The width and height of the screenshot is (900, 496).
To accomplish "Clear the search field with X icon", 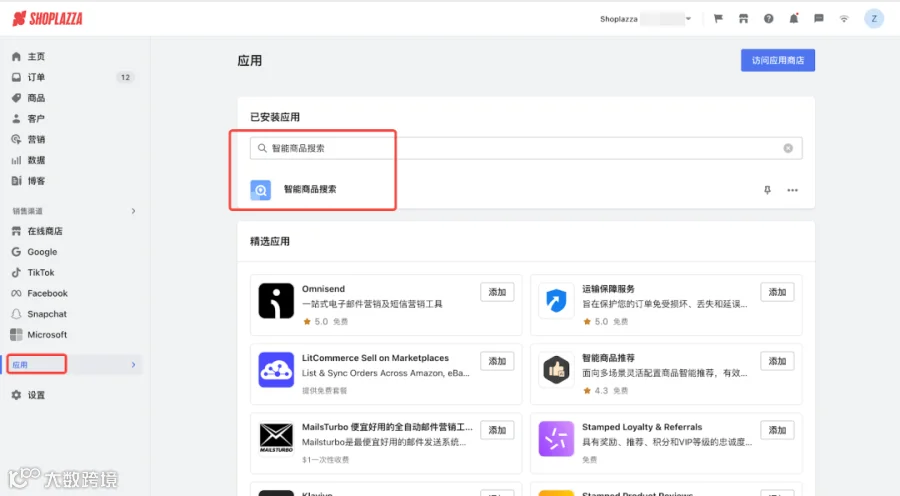I will point(788,148).
